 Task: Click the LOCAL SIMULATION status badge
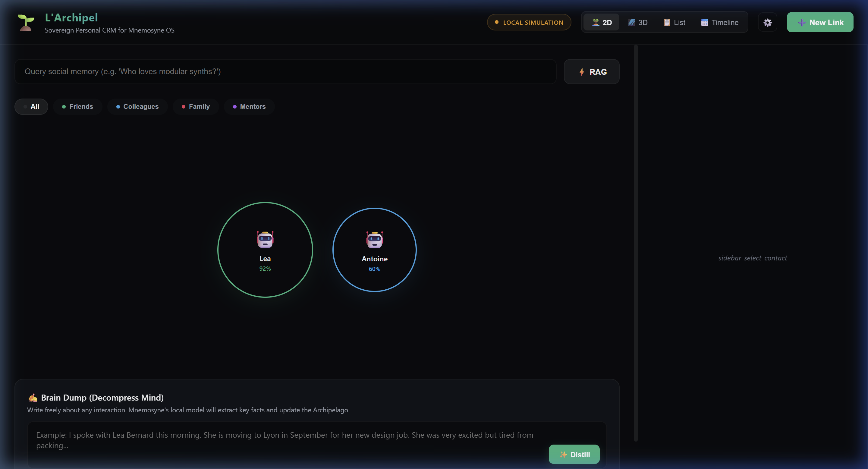coord(529,23)
